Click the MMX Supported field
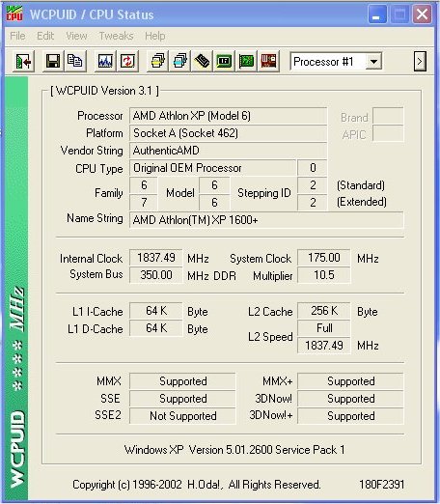 tap(182, 381)
